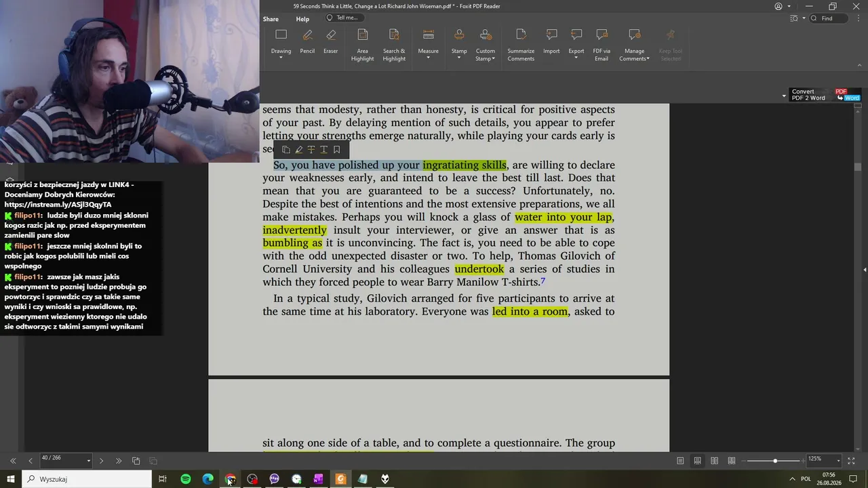Open the Help ribbon tab
This screenshot has width=868, height=488.
coord(302,19)
